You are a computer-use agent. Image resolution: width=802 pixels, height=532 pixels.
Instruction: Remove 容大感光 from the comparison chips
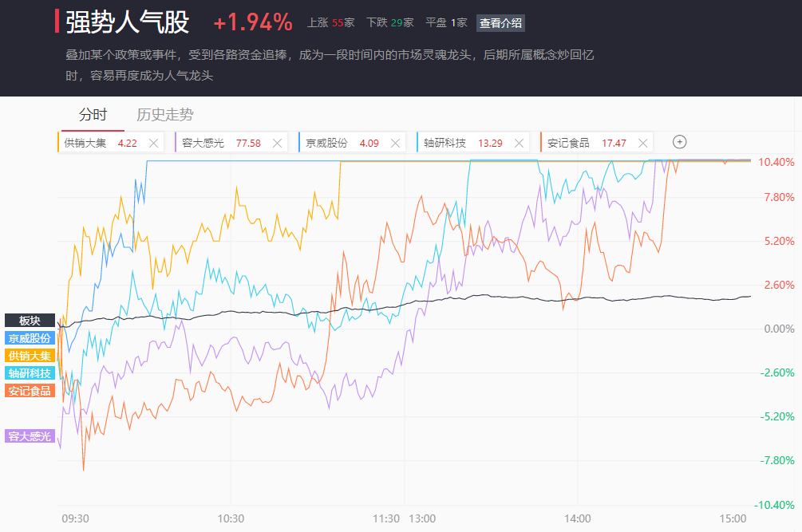pyautogui.click(x=277, y=143)
